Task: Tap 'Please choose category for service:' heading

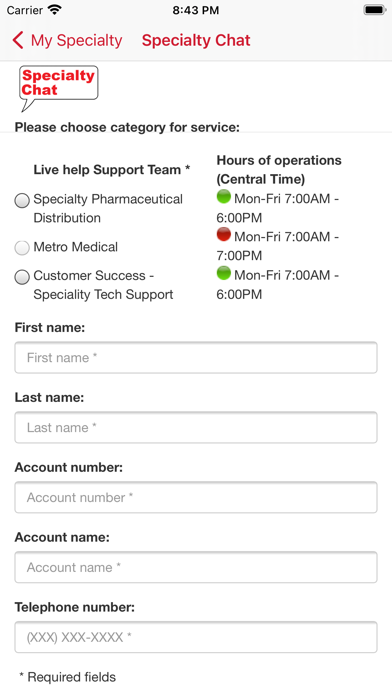Action: pyautogui.click(x=127, y=127)
